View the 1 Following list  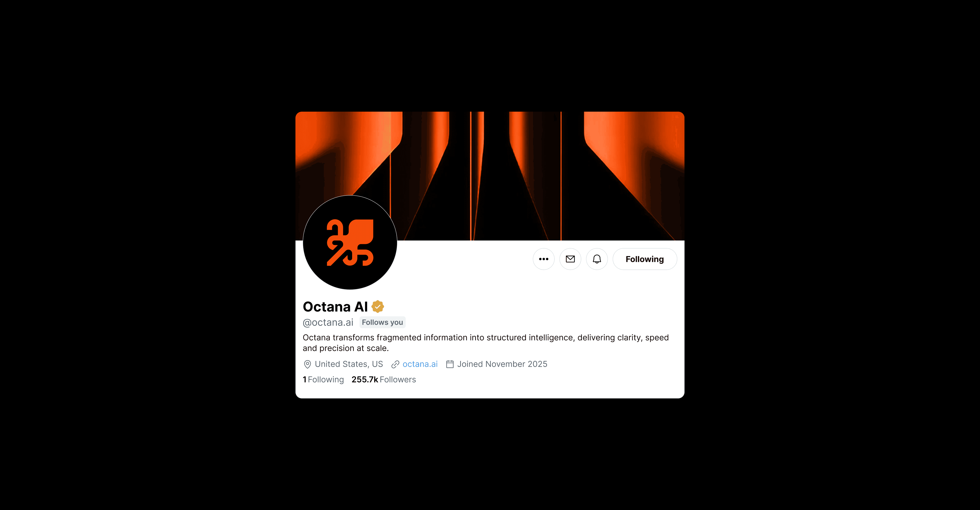323,379
